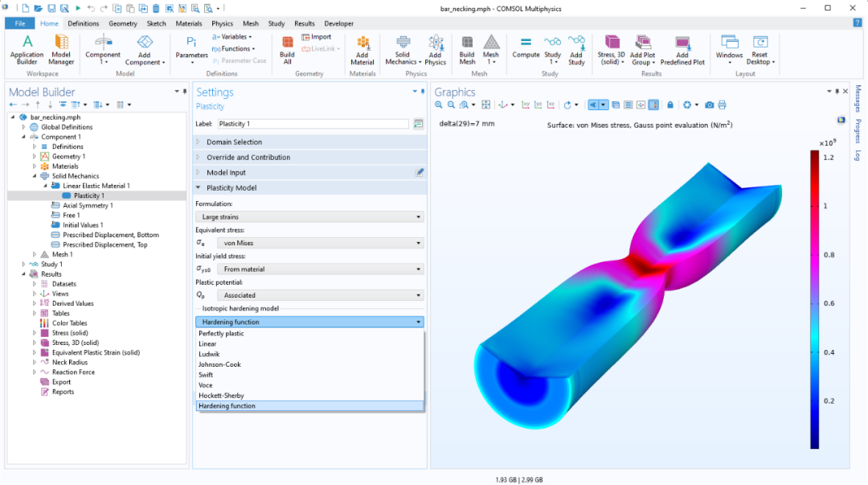The image size is (868, 485).
Task: Select Equivalent Plastic Strain (solid) node
Action: pos(96,352)
